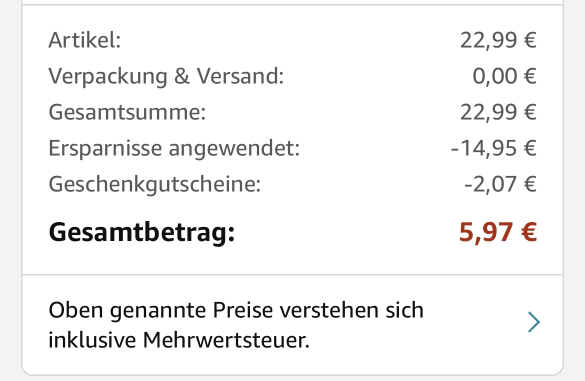Select the Artikel label
Viewport: 585px width, 381px height.
pyautogui.click(x=85, y=40)
